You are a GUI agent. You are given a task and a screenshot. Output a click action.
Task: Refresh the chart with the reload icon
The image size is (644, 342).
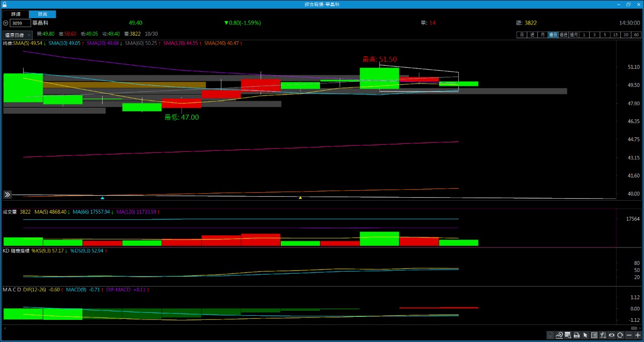(620, 335)
